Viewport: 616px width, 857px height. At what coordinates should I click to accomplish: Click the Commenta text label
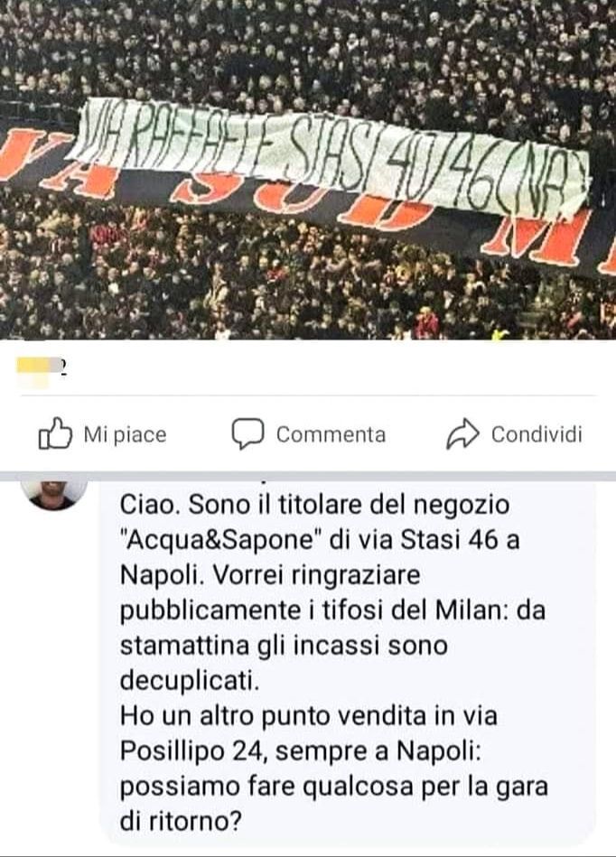click(x=331, y=434)
